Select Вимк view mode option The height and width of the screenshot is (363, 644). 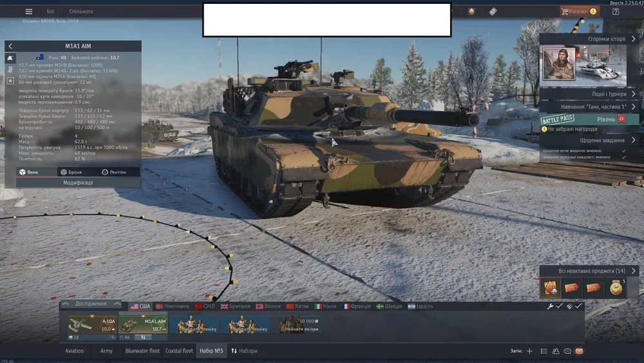tap(28, 172)
